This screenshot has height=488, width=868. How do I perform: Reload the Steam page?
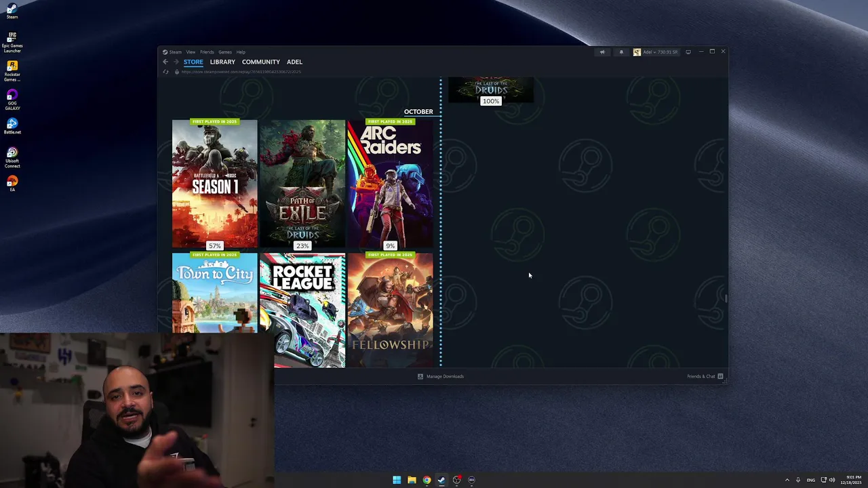[x=165, y=72]
